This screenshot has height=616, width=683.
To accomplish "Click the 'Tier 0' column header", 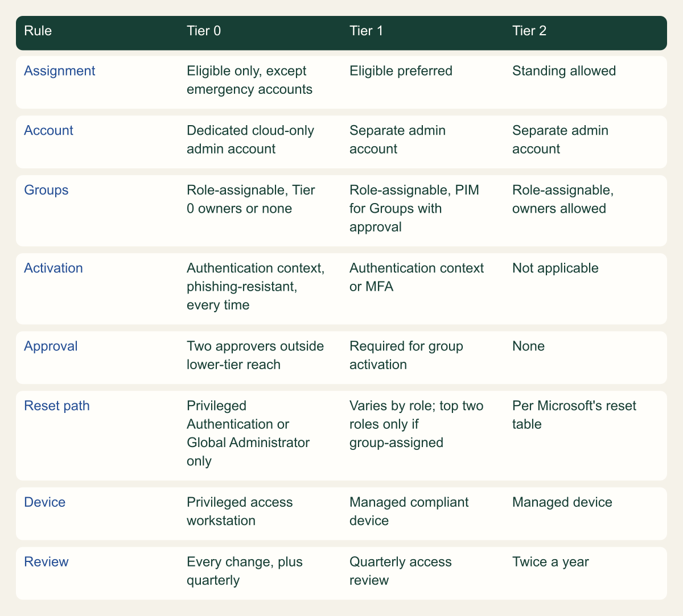I will coord(204,31).
